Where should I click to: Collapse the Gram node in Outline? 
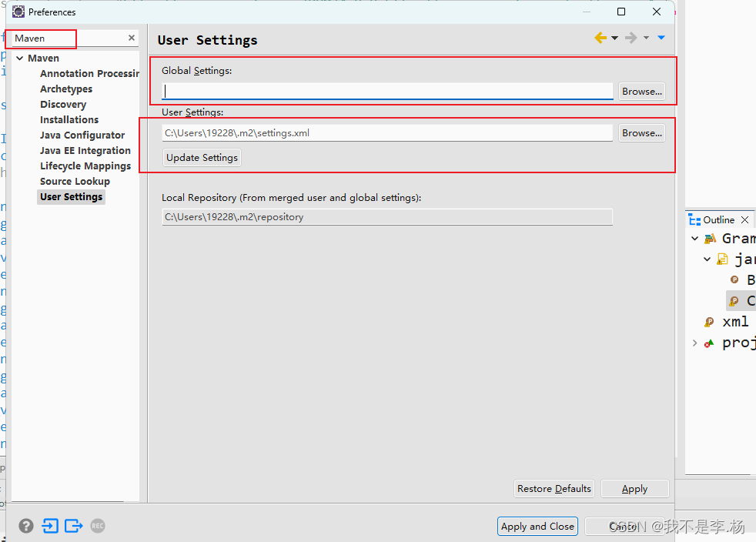tap(694, 238)
